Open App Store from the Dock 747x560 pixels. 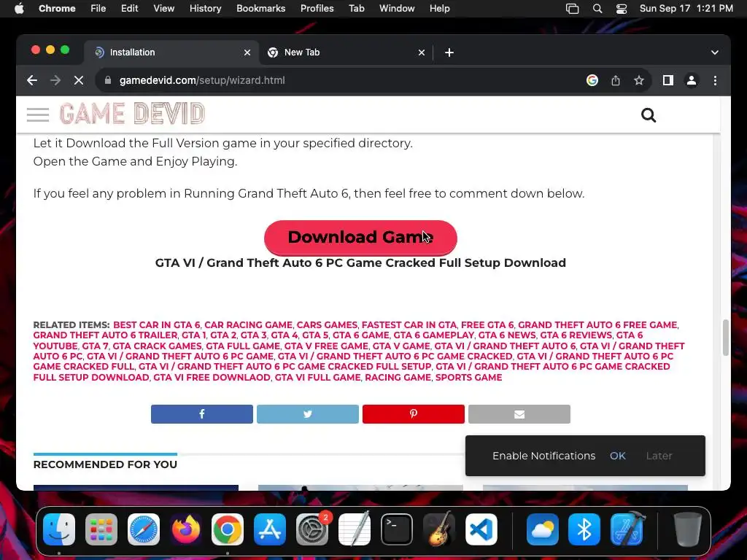point(270,529)
